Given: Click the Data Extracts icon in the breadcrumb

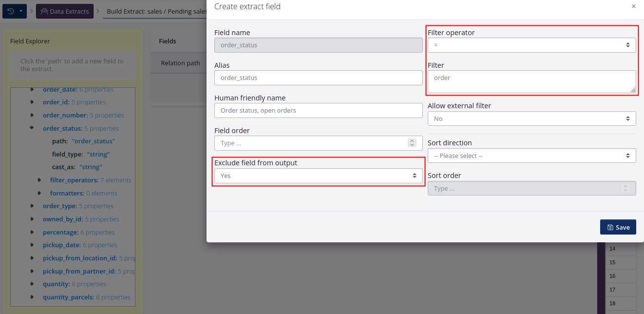Looking at the screenshot, I should click(x=45, y=11).
